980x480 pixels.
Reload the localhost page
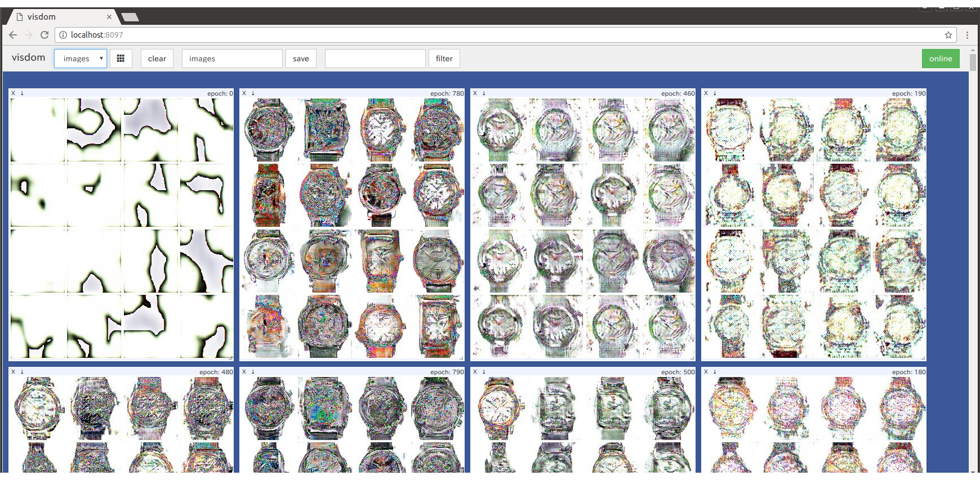(x=44, y=35)
